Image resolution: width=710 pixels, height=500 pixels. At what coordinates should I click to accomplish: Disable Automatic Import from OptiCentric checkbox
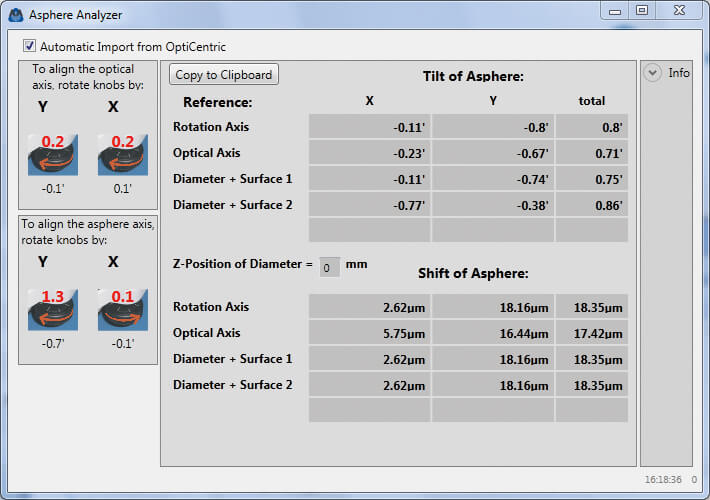30,46
